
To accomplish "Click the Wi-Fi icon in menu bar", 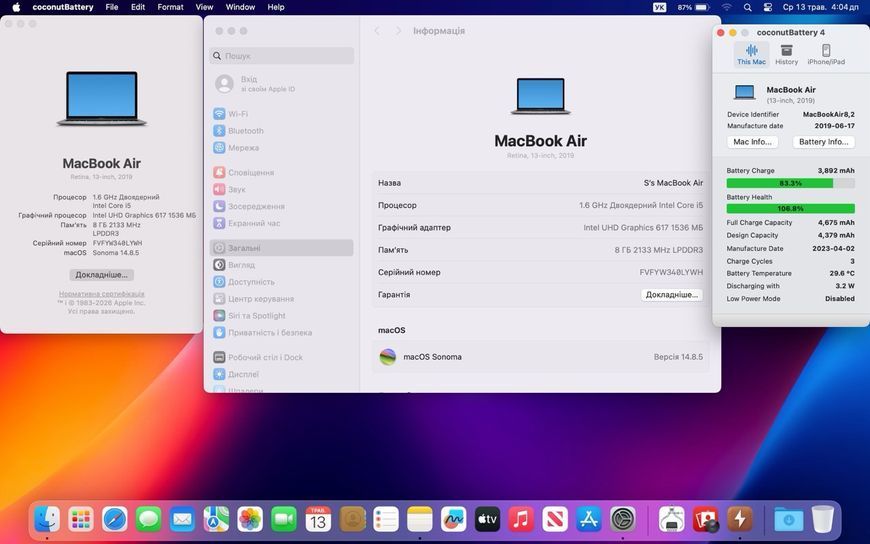I will click(x=726, y=7).
